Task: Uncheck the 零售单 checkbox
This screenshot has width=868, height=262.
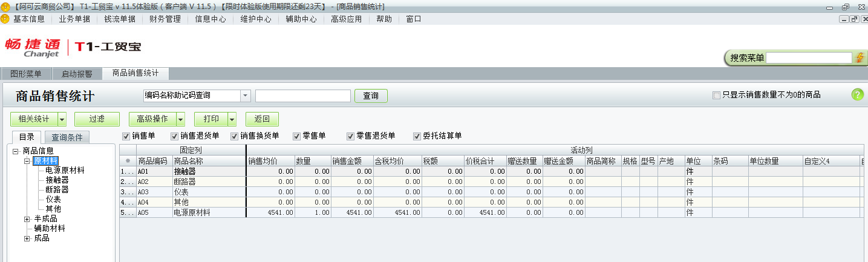Action: click(296, 136)
